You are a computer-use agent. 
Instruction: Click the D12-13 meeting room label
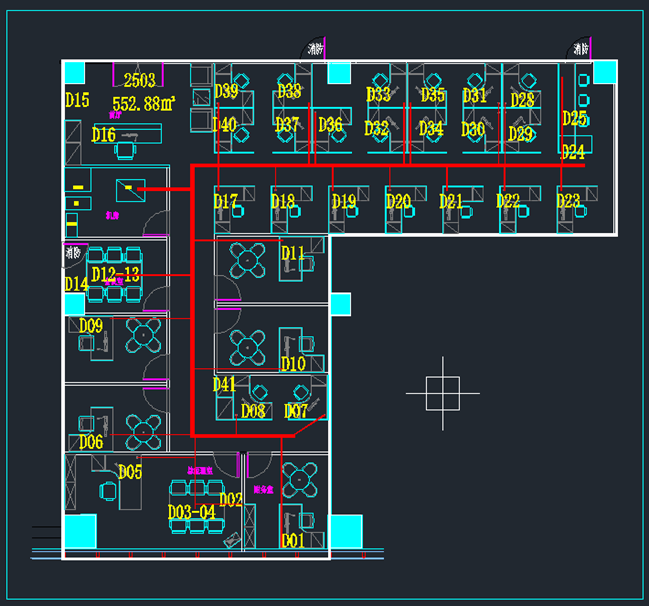116,274
